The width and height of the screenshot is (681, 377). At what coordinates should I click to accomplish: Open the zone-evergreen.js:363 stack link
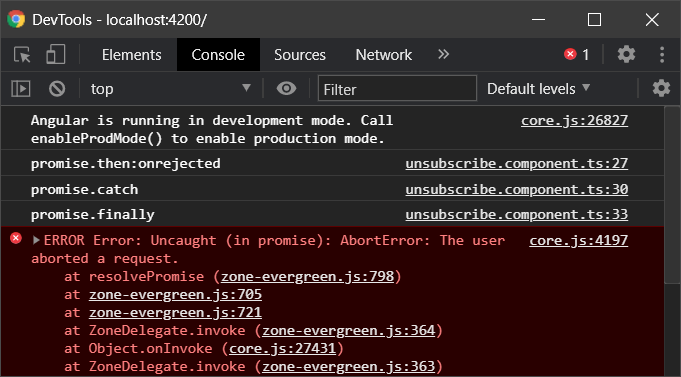point(349,367)
